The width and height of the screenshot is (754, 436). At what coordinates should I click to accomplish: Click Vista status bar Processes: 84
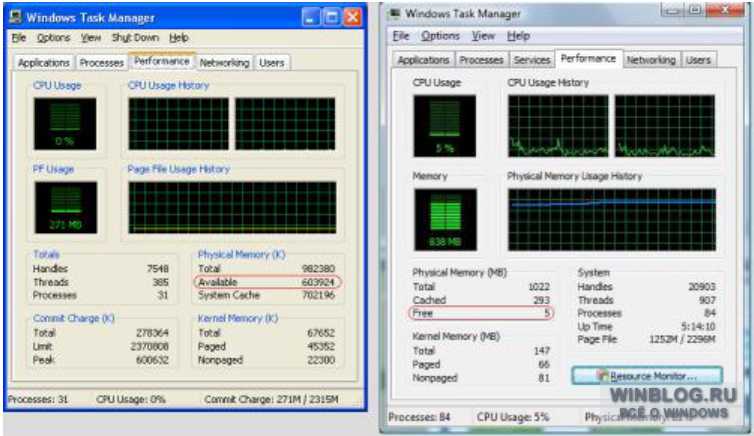[419, 417]
